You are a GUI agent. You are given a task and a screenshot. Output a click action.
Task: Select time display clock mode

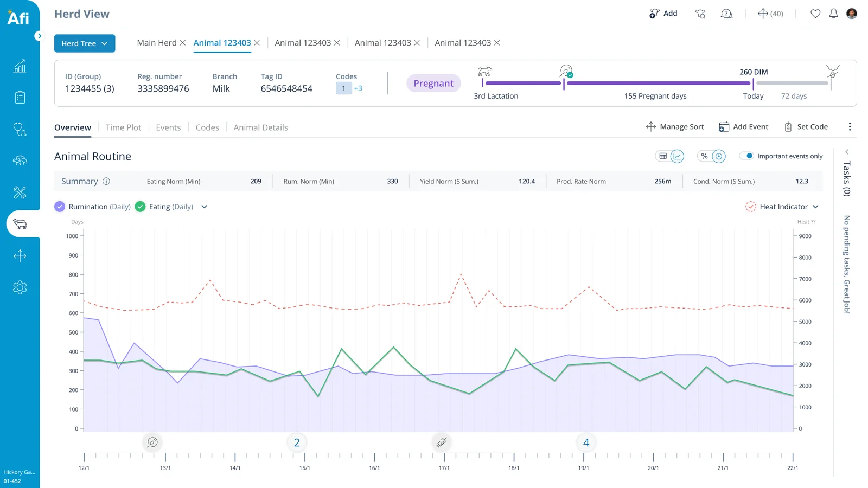click(719, 156)
